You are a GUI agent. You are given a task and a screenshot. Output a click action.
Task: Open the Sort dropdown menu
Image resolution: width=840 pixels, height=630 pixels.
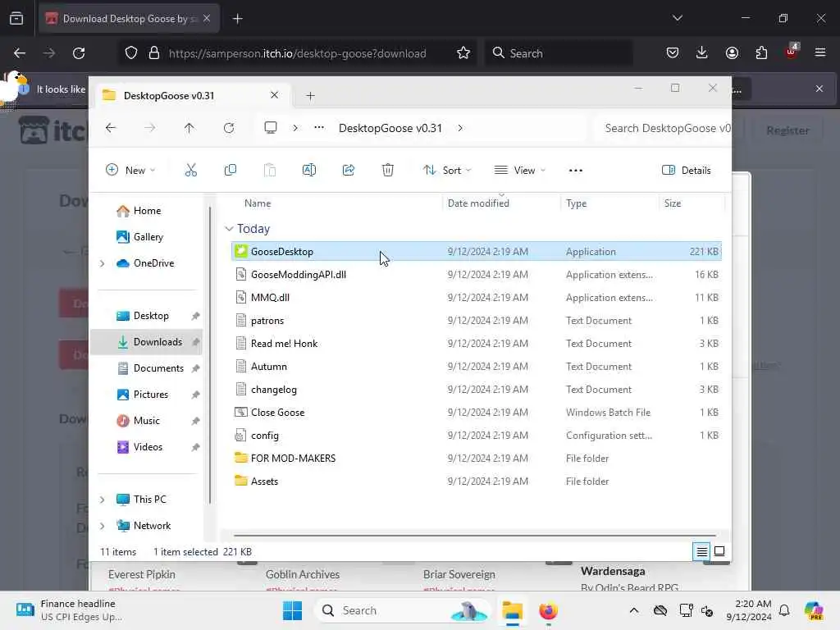[447, 171]
